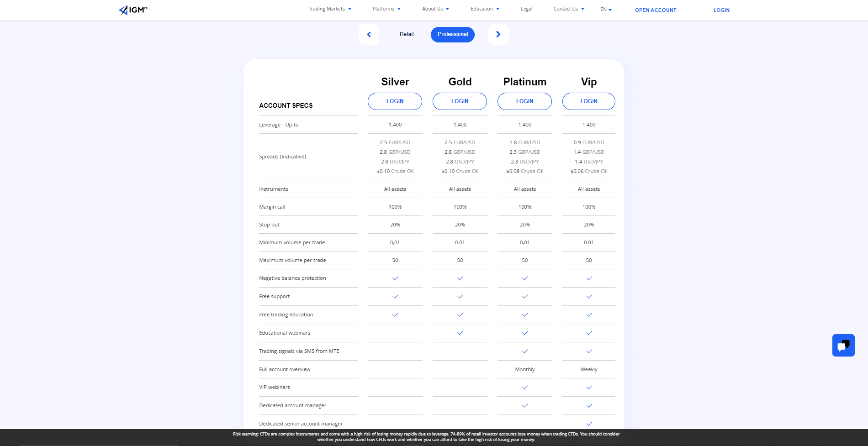This screenshot has height=446, width=868.
Task: Click Gold's Educational webinars checkmark
Action: click(460, 333)
